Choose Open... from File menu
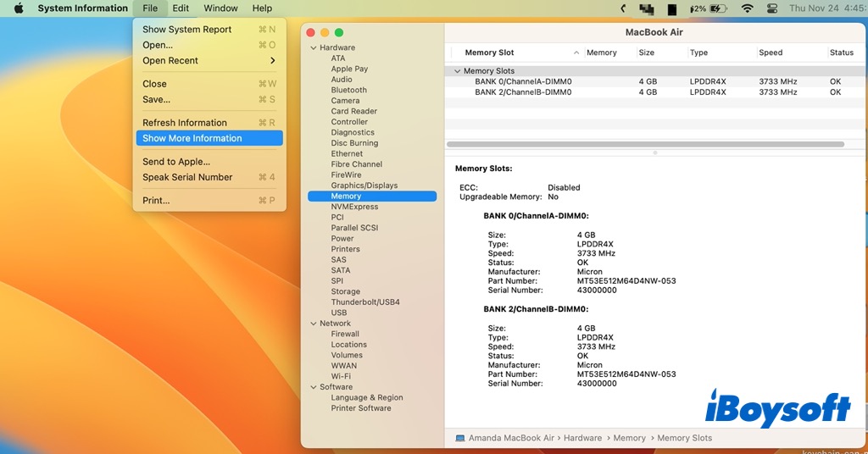Screen dimensions: 868x454 209,45
